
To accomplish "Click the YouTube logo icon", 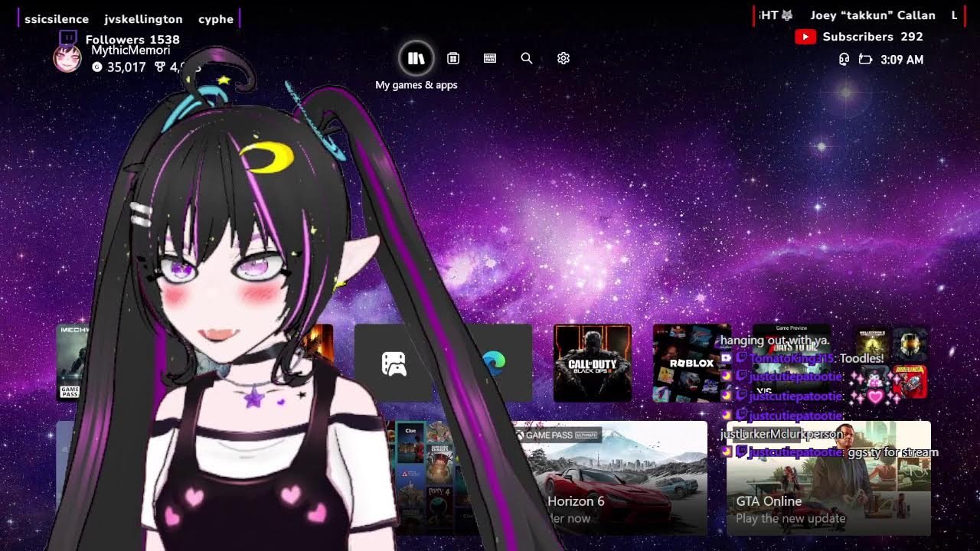I will [805, 37].
